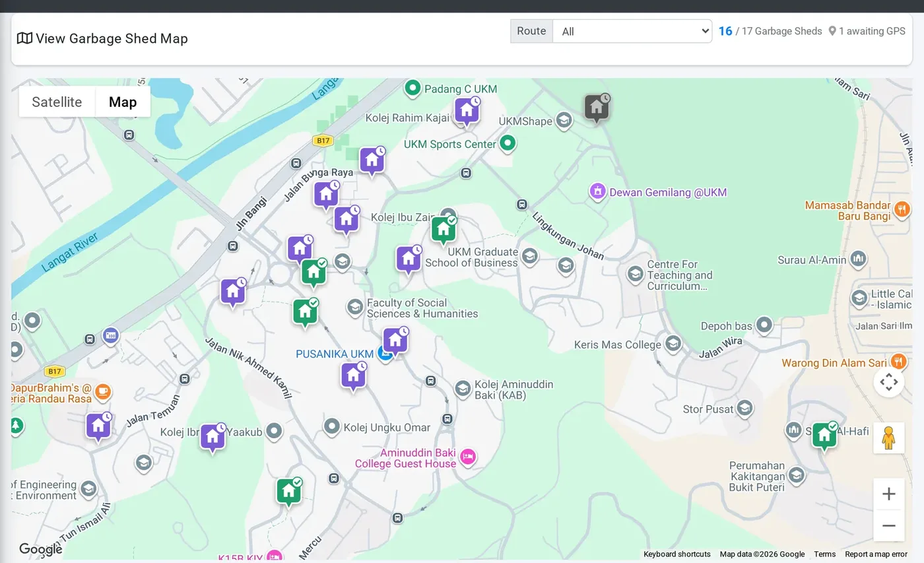Image resolution: width=924 pixels, height=563 pixels.
Task: Zoom out on the map
Action: tap(888, 526)
